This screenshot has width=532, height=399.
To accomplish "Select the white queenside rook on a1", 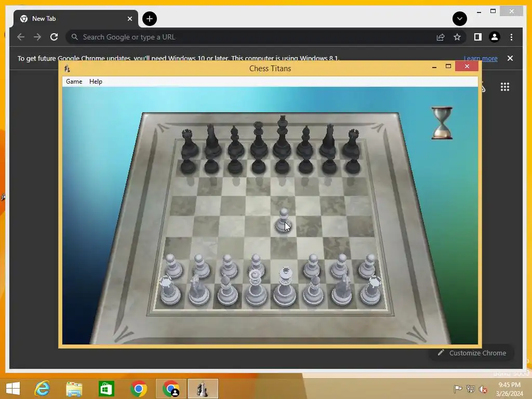I will point(170,291).
